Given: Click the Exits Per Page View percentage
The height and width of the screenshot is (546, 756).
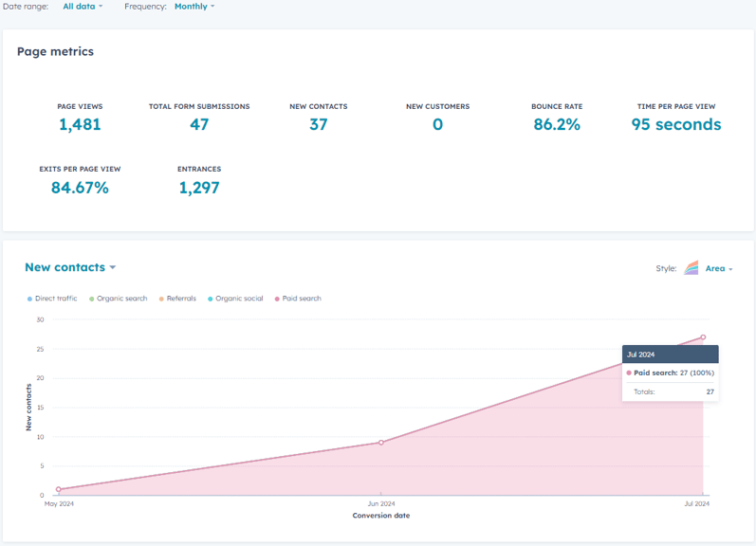Looking at the screenshot, I should tap(80, 188).
